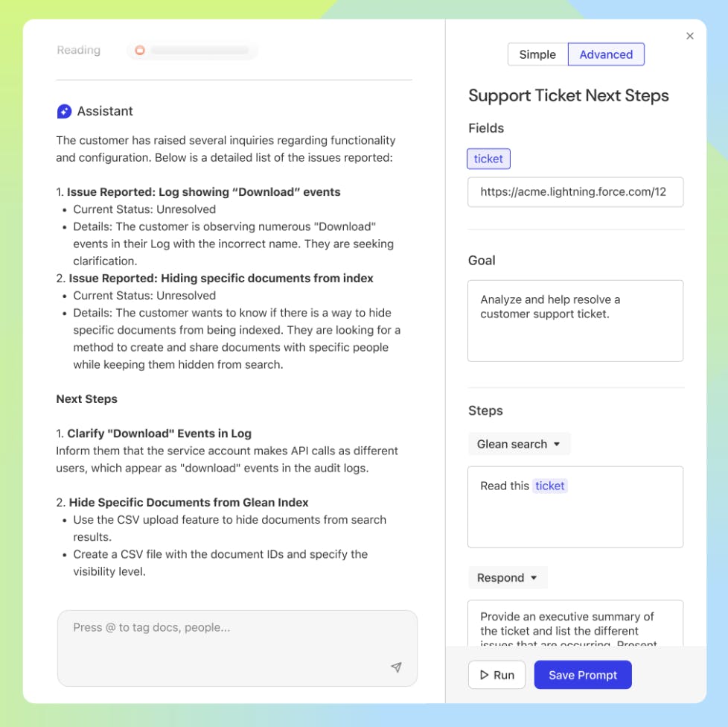Screen dimensions: 728x727
Task: Click the orange Reading status icon
Action: click(139, 51)
